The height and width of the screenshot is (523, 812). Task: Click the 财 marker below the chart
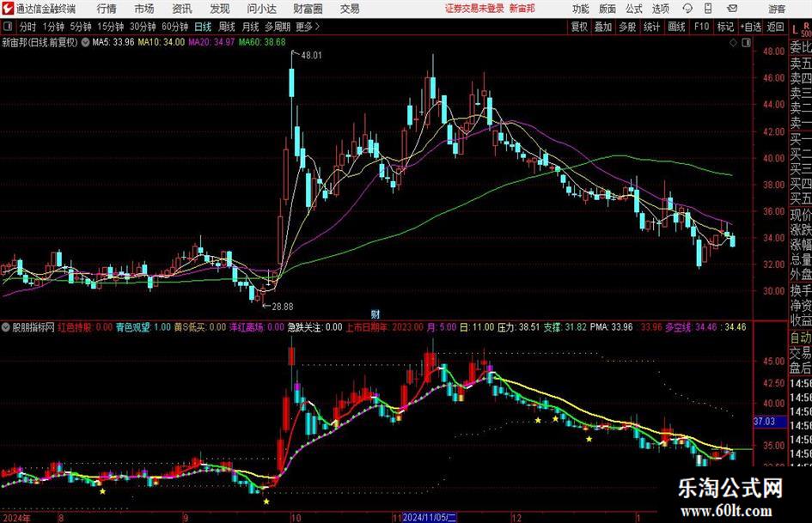coord(375,313)
